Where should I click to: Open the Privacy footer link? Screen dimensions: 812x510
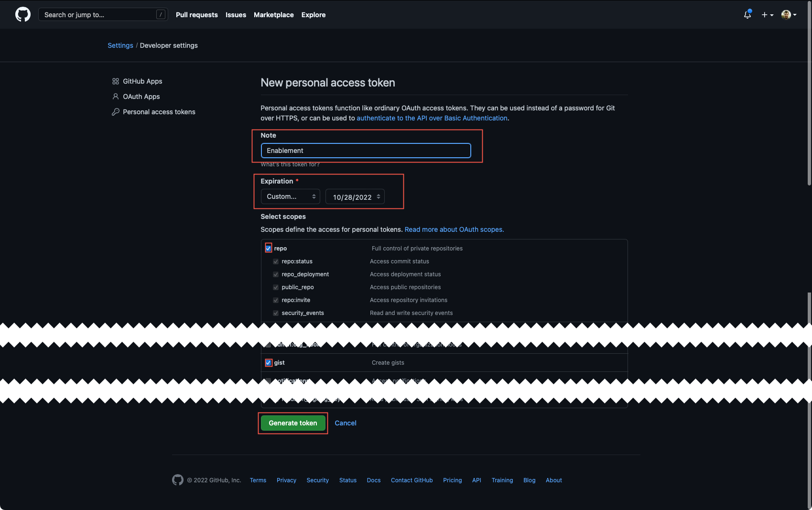286,480
